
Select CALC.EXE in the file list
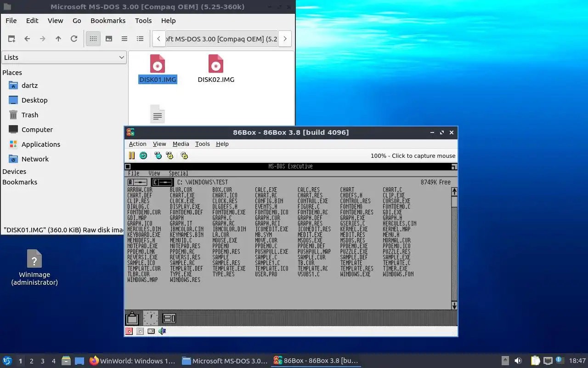266,190
